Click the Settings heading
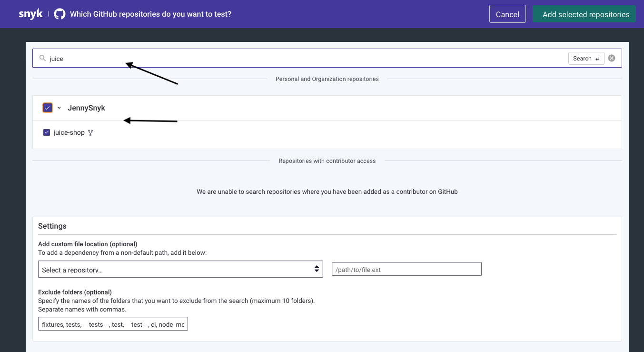 click(x=52, y=226)
